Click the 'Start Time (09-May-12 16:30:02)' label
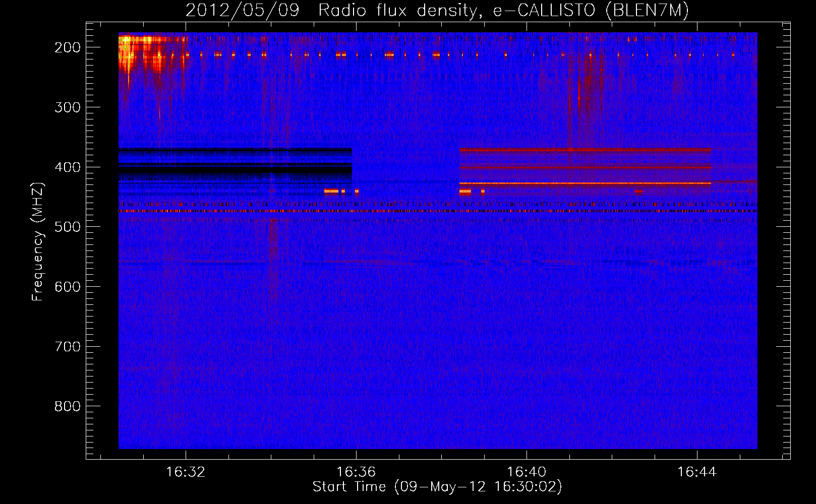Screen dimensions: 816x504 (x=437, y=487)
